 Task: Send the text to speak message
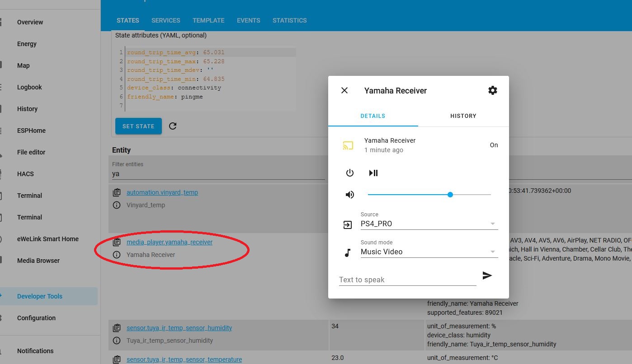tap(487, 275)
